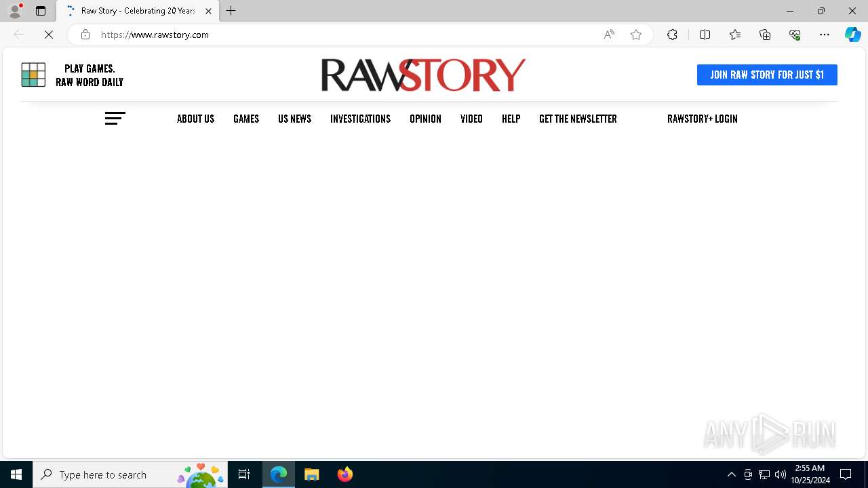Show hidden tray icons chevron

(x=732, y=474)
